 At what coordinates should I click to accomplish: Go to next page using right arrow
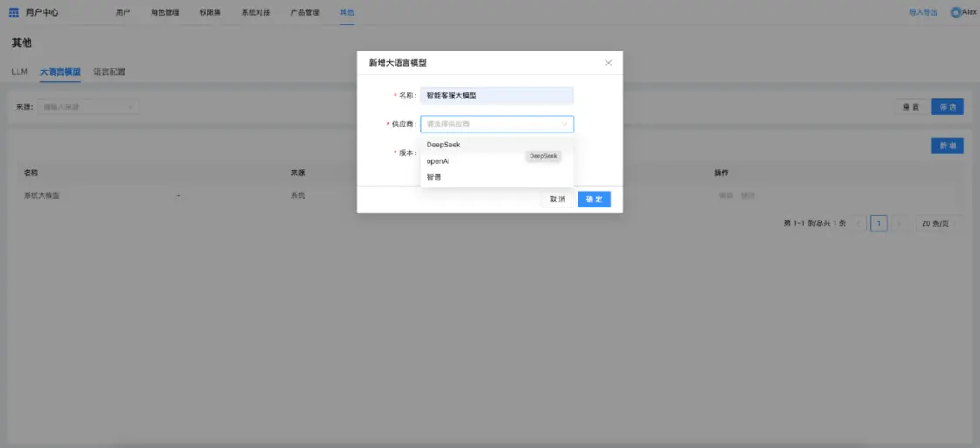899,224
